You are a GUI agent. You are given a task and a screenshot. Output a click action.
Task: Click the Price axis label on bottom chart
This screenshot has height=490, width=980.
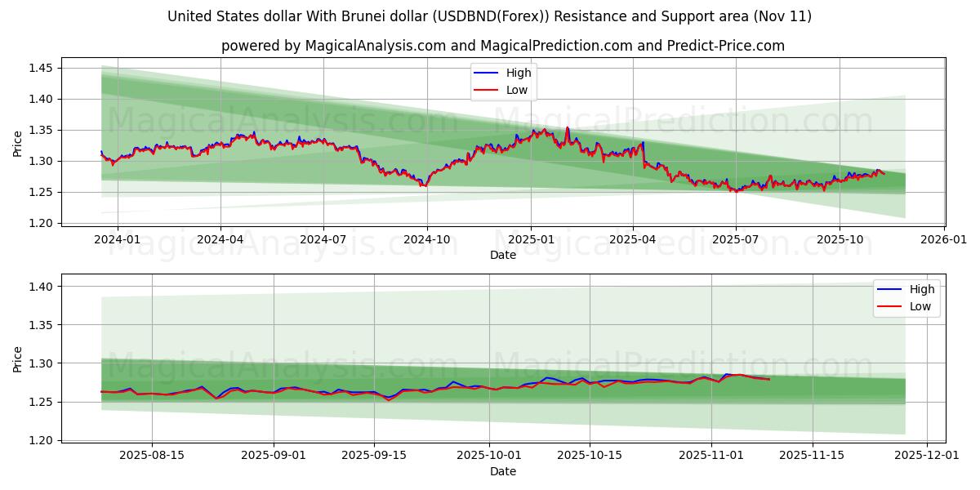click(x=18, y=359)
